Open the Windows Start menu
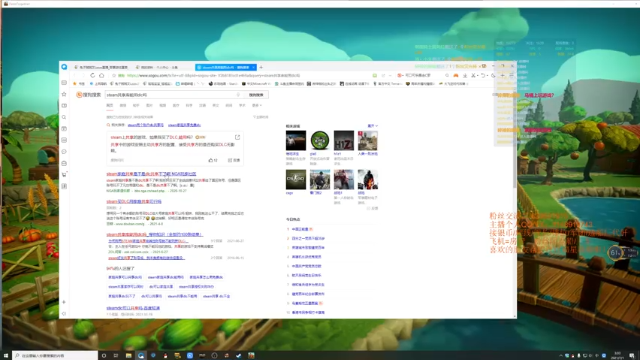Screen dimensions: 640x360 tap(6, 356)
